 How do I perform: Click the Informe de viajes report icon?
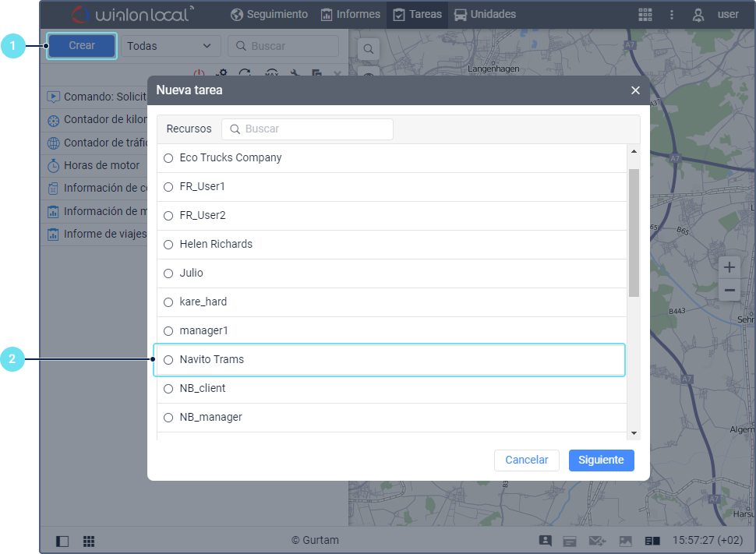(x=53, y=235)
